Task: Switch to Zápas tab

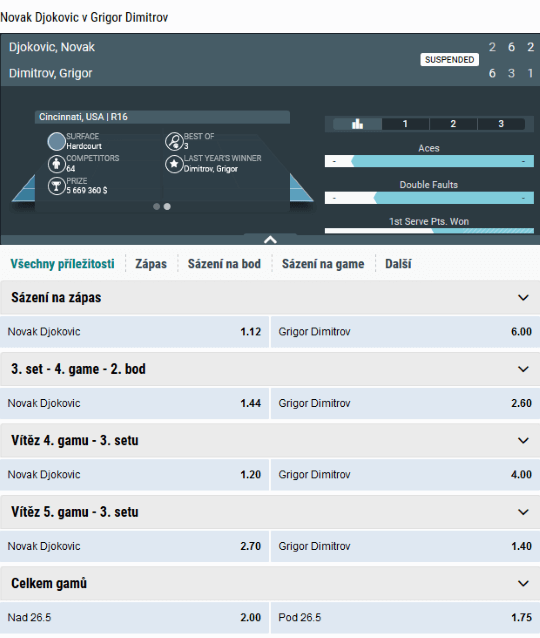Action: point(151,264)
